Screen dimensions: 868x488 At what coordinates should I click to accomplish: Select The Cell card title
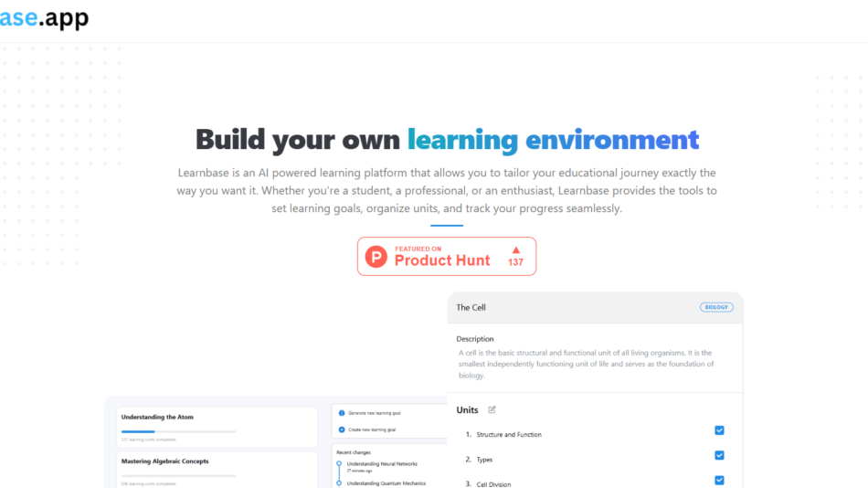pyautogui.click(x=471, y=307)
